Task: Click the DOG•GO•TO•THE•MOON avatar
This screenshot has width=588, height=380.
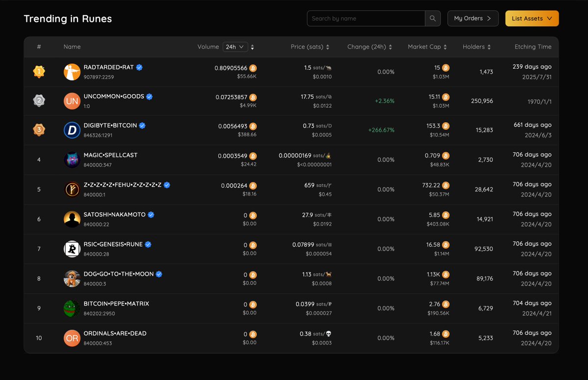Action: coord(72,279)
